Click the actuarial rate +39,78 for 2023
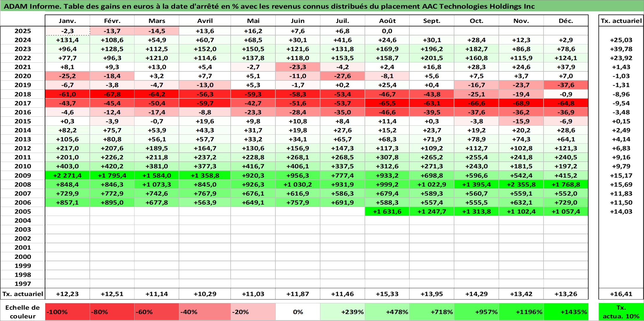Image resolution: width=644 pixels, height=321 pixels. pyautogui.click(x=621, y=49)
